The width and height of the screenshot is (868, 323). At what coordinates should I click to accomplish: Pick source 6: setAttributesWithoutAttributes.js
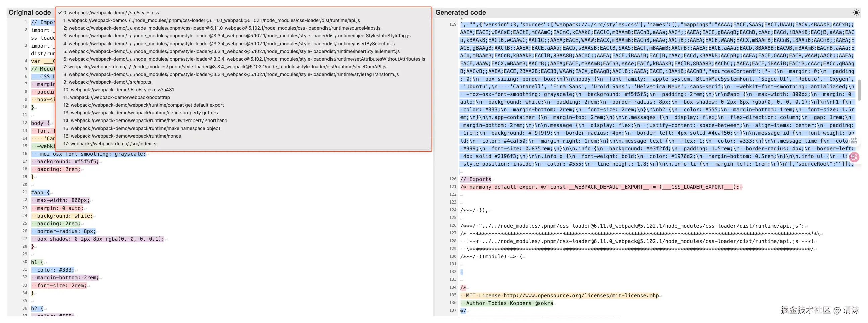pos(243,59)
